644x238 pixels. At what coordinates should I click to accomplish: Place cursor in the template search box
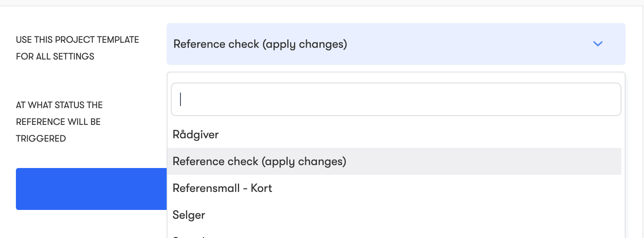396,99
